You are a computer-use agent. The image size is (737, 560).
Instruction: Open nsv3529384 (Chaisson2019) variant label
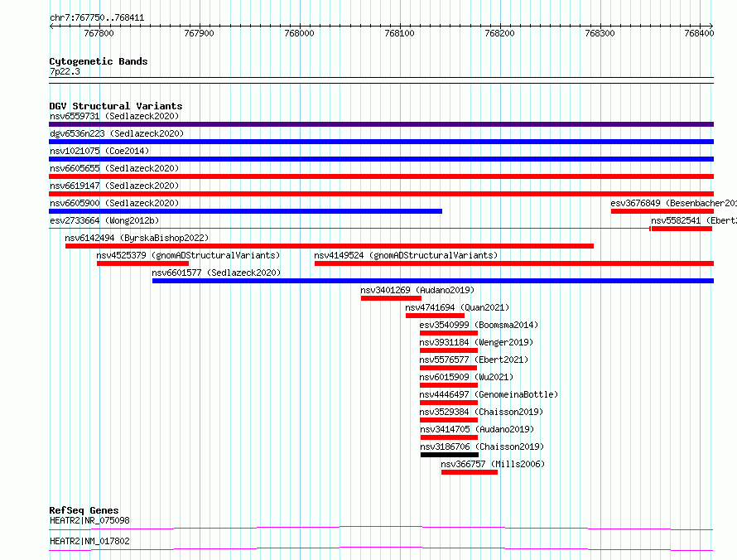point(481,412)
